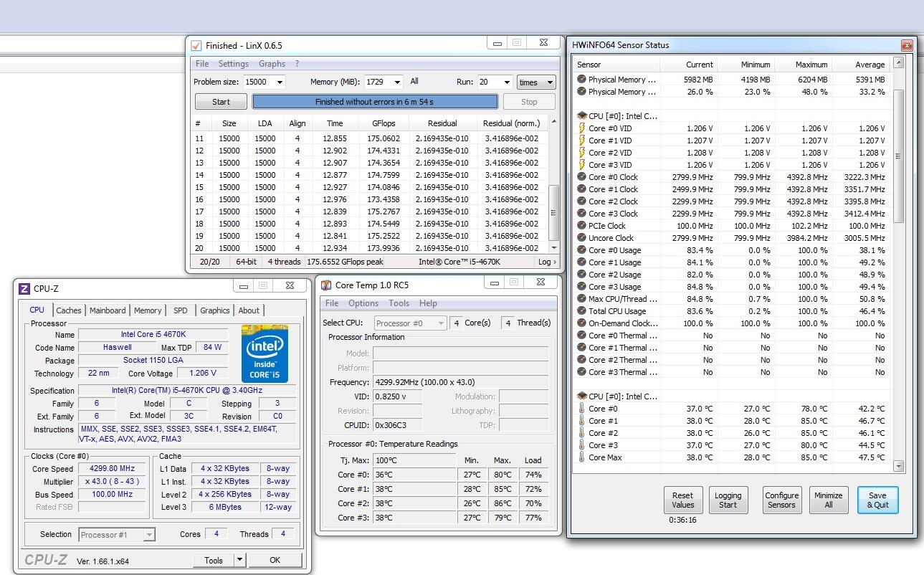Image resolution: width=924 pixels, height=575 pixels.
Task: Expand the Tools dropdown arrow in CPU-Z
Action: [x=239, y=560]
